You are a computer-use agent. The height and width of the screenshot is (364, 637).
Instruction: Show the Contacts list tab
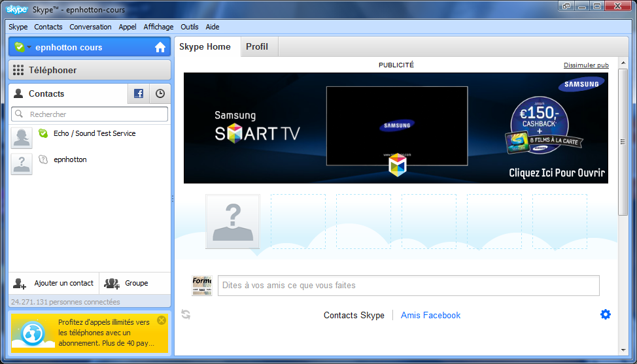click(68, 93)
